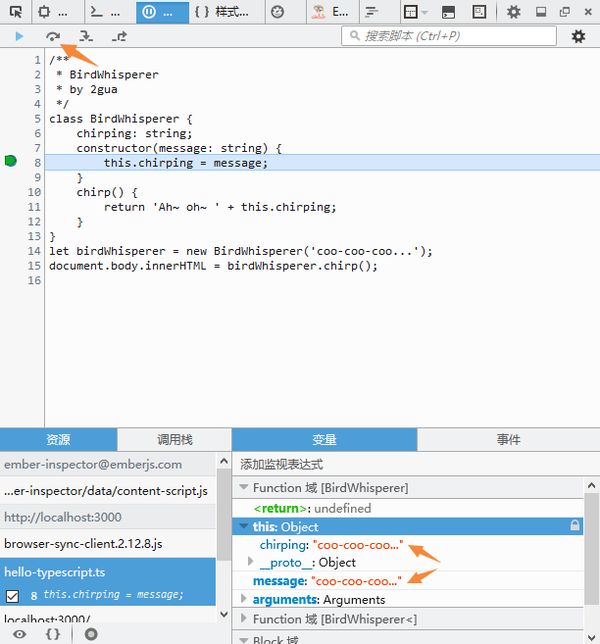600x644 pixels.
Task: Click the lock icon on this row
Action: (x=575, y=525)
